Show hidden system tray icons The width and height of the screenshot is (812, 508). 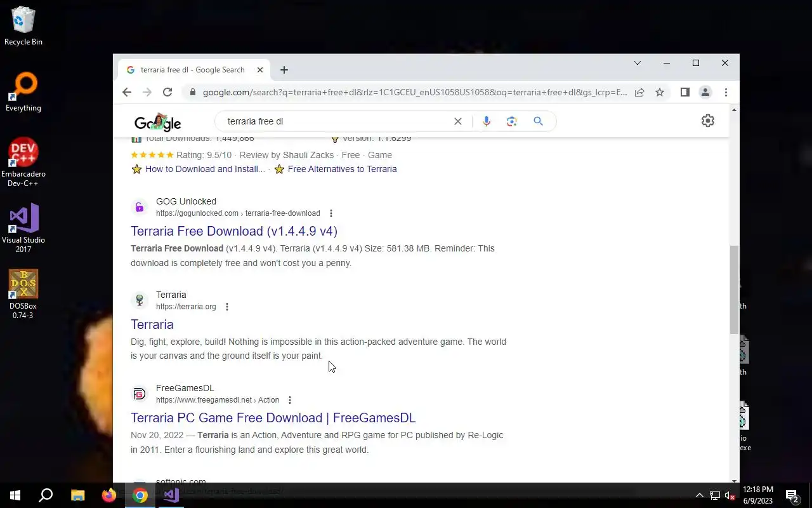699,495
